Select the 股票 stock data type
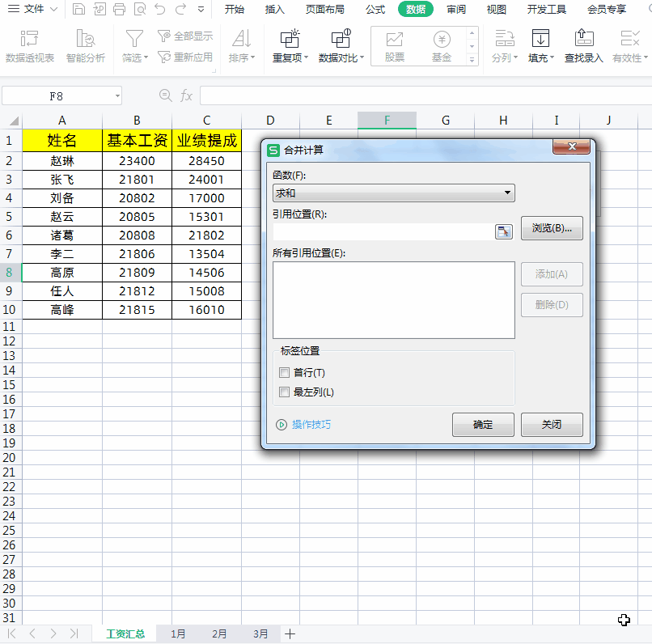This screenshot has width=652, height=644. pyautogui.click(x=395, y=46)
